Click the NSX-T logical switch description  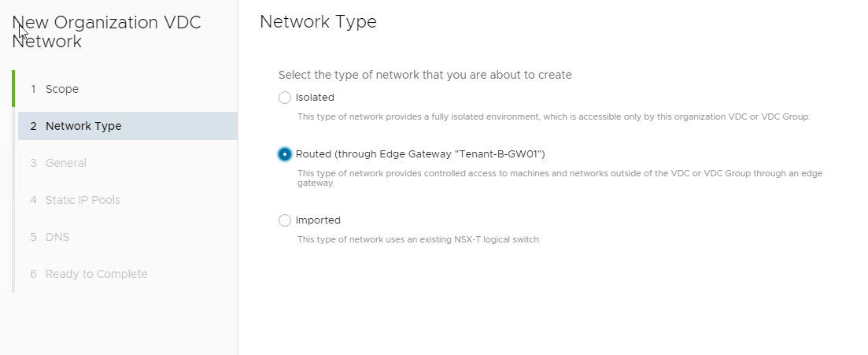419,239
